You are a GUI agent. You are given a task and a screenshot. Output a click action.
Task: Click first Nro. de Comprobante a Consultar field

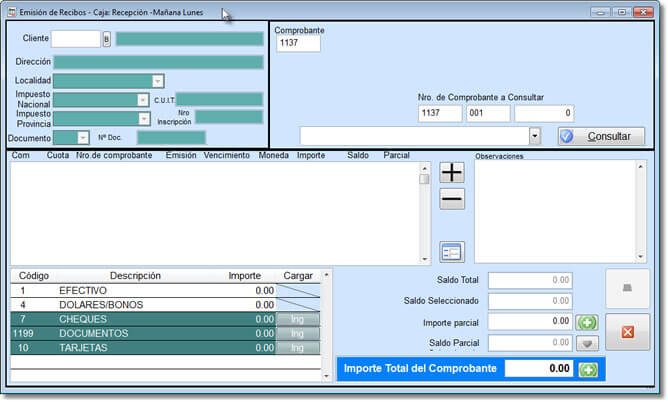click(440, 114)
